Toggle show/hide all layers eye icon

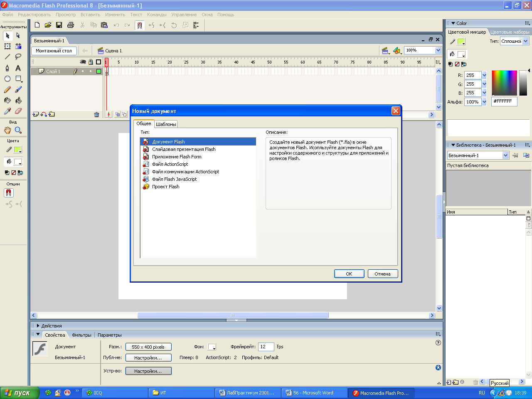[83, 62]
